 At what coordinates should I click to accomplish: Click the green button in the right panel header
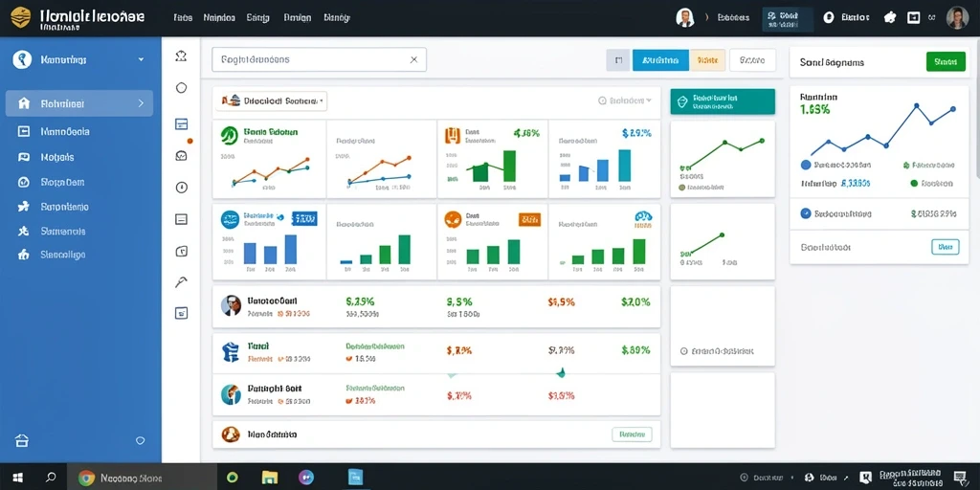(945, 62)
